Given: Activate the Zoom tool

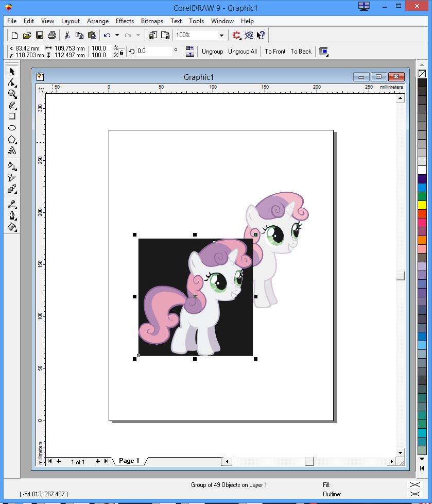Looking at the screenshot, I should [12, 94].
